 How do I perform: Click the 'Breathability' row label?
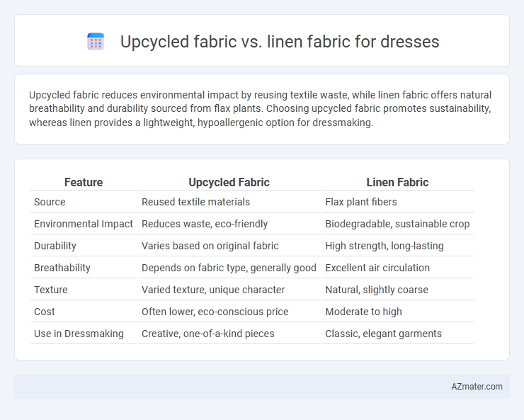click(x=62, y=268)
